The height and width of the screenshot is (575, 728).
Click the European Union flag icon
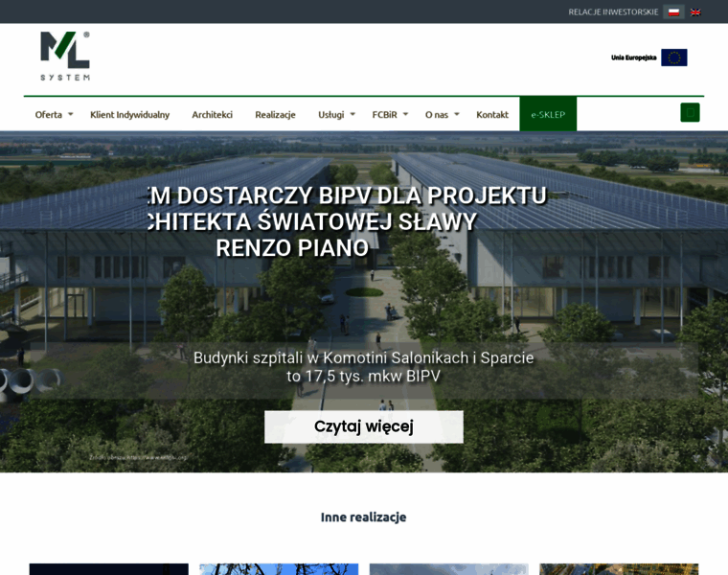pos(674,57)
